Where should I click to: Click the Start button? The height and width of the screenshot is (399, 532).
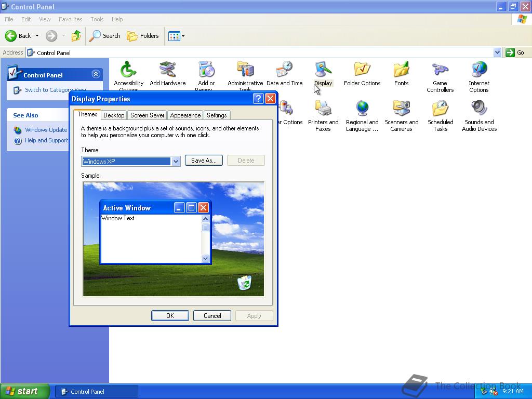[x=25, y=391]
